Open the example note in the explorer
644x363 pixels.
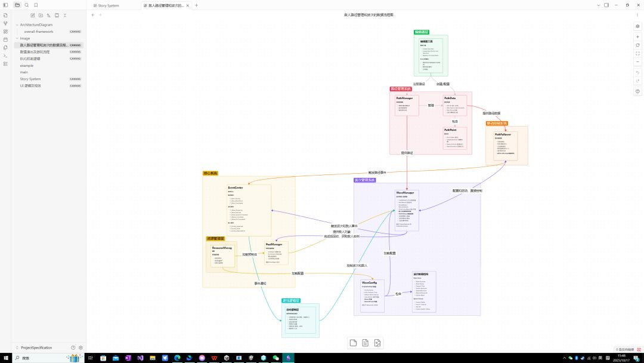click(48, 66)
